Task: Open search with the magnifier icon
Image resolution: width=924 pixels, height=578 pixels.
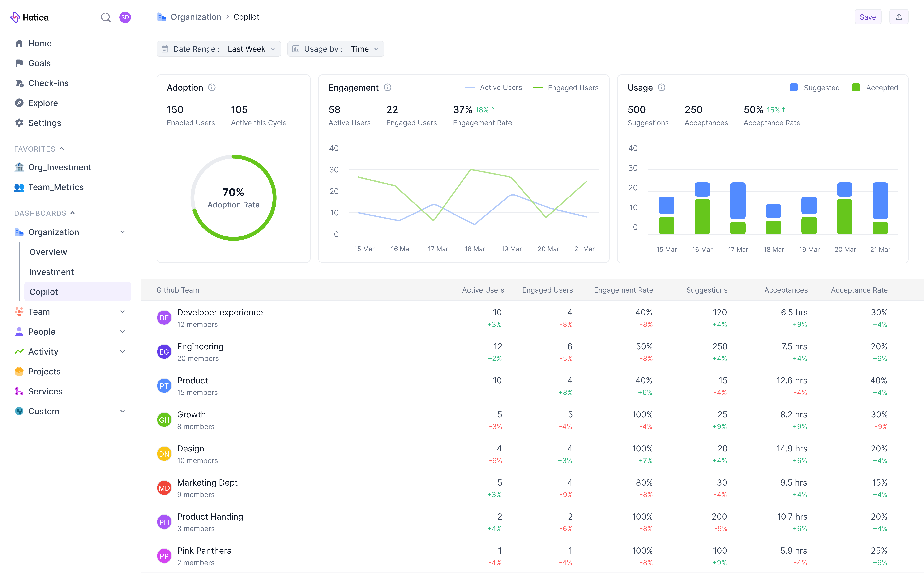Action: pyautogui.click(x=106, y=17)
